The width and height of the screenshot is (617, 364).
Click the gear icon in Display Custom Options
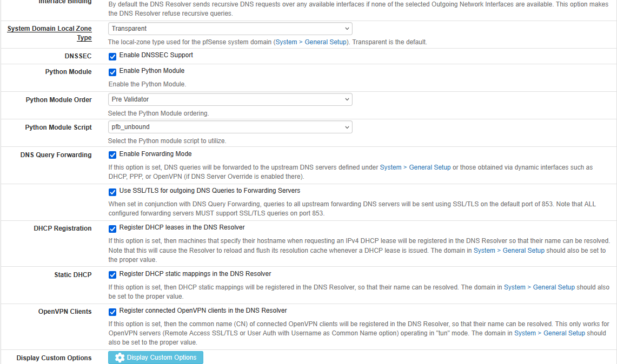120,358
